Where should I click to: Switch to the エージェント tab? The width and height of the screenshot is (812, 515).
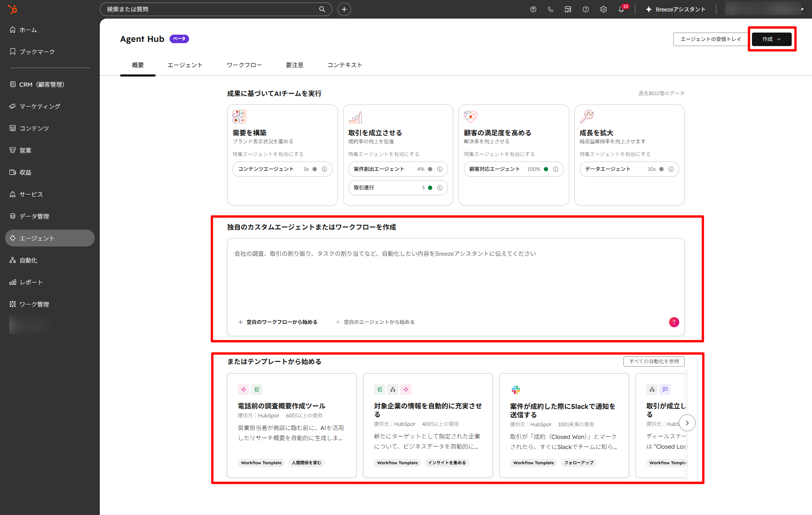185,65
